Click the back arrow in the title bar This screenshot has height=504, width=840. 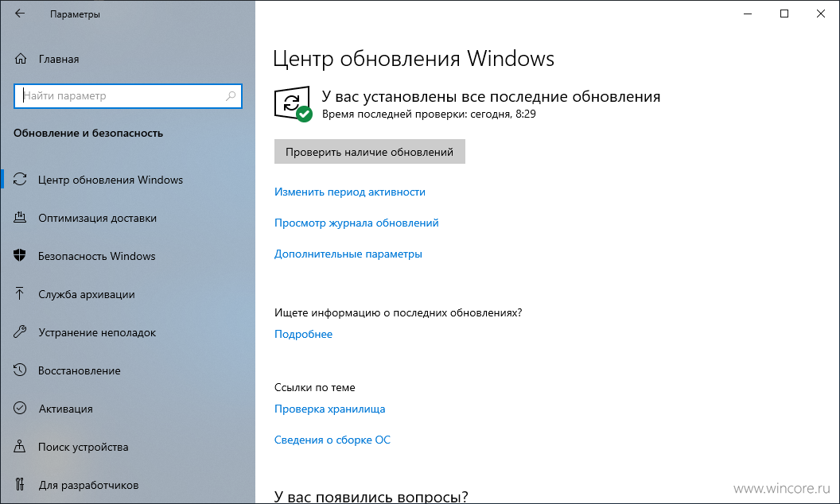(x=20, y=14)
